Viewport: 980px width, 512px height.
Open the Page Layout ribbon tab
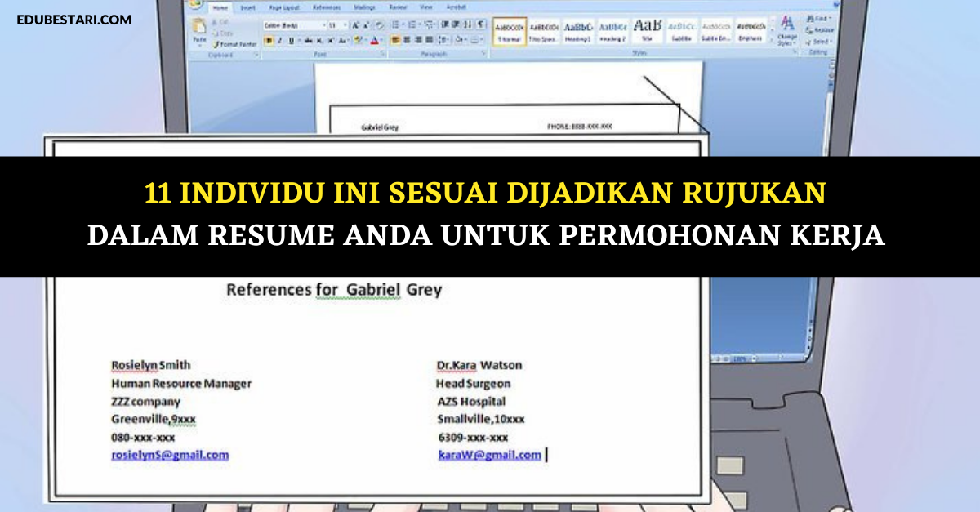click(284, 7)
